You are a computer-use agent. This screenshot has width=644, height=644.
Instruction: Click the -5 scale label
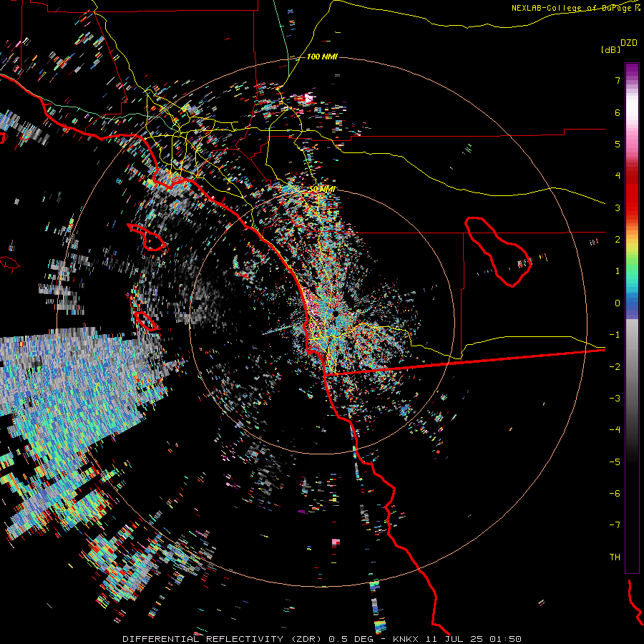(615, 462)
